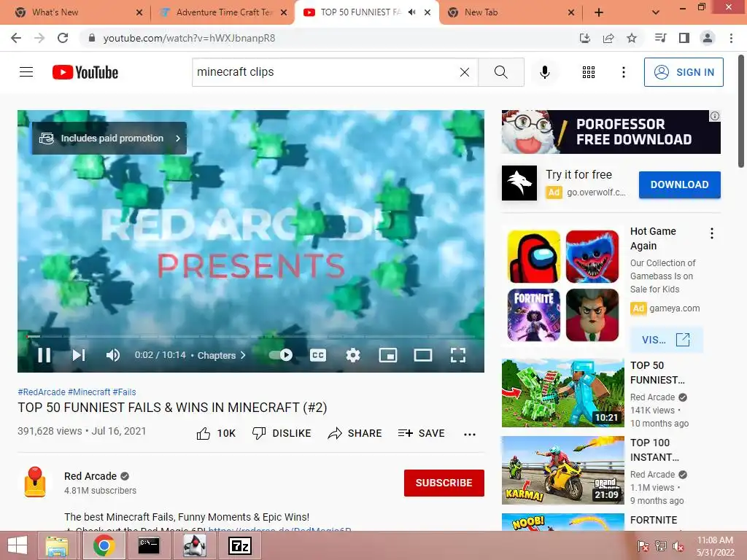
Task: Open Red Arcade channel name link
Action: pos(90,476)
